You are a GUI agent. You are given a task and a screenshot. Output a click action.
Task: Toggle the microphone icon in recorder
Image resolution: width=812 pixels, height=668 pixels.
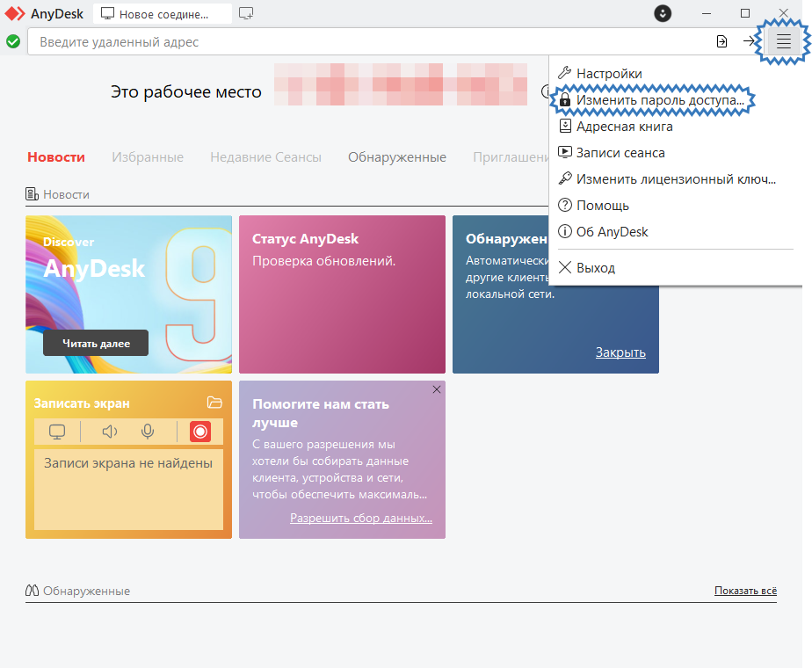pyautogui.click(x=148, y=432)
